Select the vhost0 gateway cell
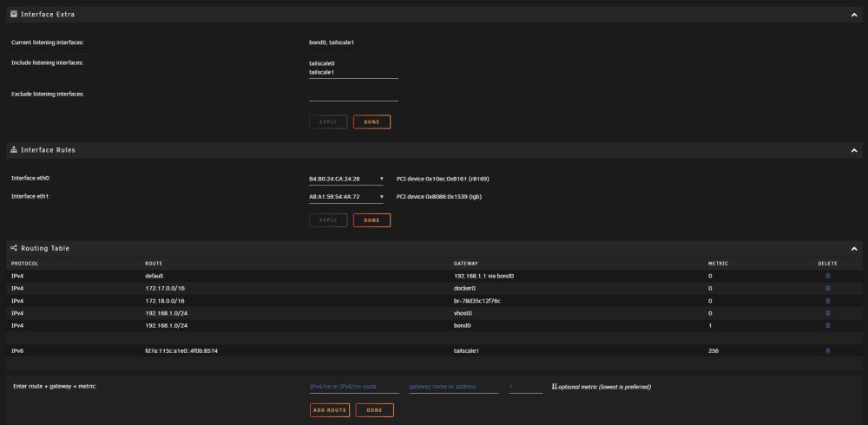868x425 pixels. (463, 313)
